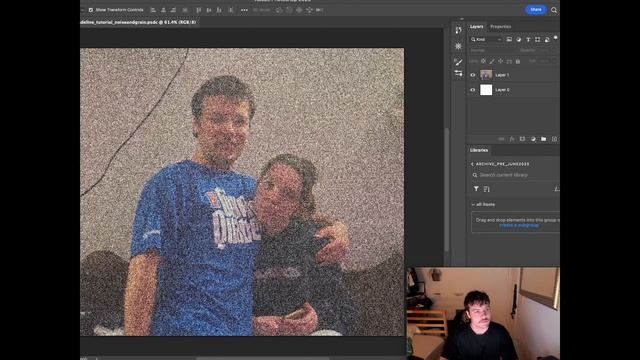Click the align right edges icon

click(173, 10)
